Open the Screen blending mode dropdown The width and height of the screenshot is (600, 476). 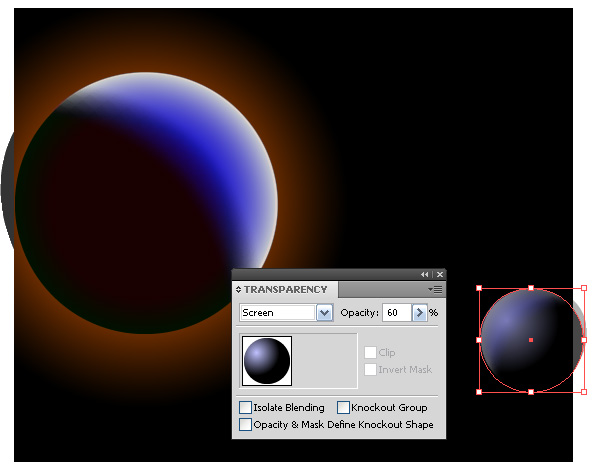(x=324, y=313)
